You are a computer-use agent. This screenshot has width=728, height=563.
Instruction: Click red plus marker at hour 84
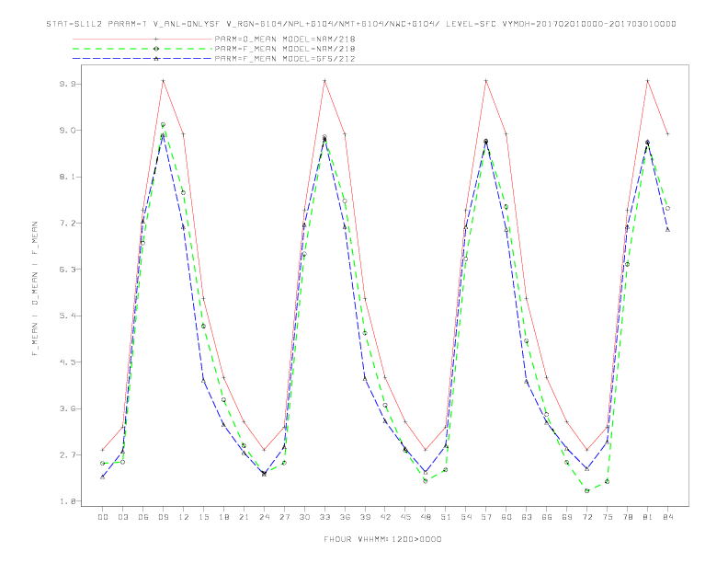667,133
